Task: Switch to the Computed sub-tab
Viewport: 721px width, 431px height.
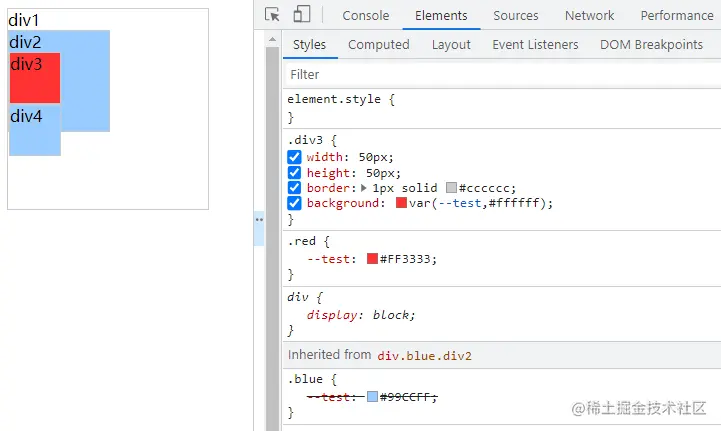Action: pyautogui.click(x=378, y=45)
